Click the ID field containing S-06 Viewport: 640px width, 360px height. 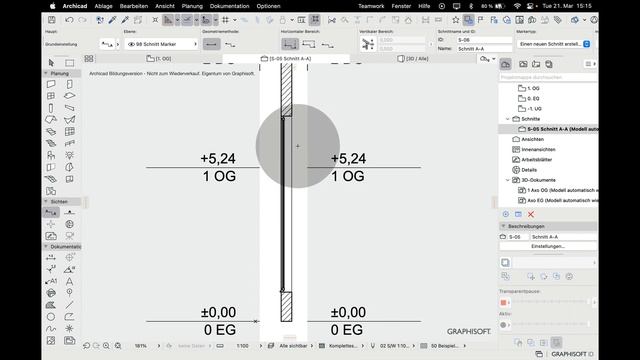tap(484, 40)
